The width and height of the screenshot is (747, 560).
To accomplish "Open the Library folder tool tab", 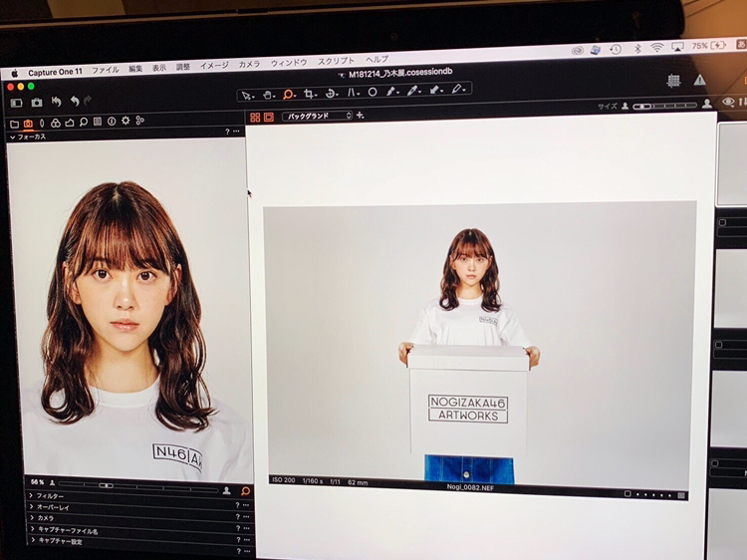I will pos(14,125).
